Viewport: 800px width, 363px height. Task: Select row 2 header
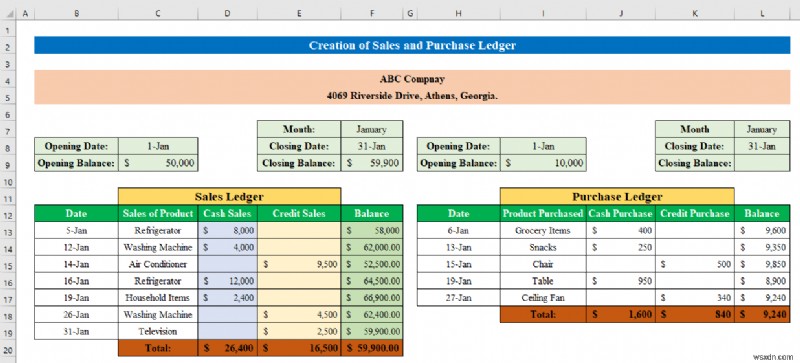tap(8, 45)
